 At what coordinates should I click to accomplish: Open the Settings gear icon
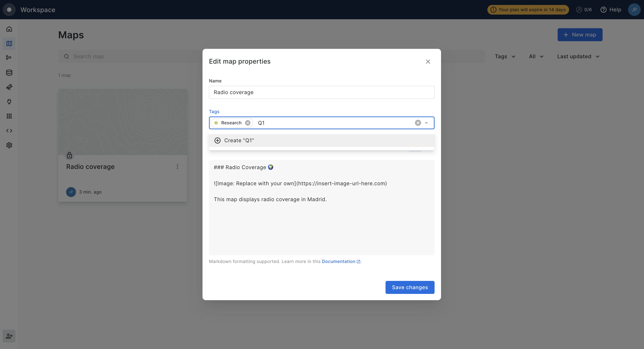(9, 145)
